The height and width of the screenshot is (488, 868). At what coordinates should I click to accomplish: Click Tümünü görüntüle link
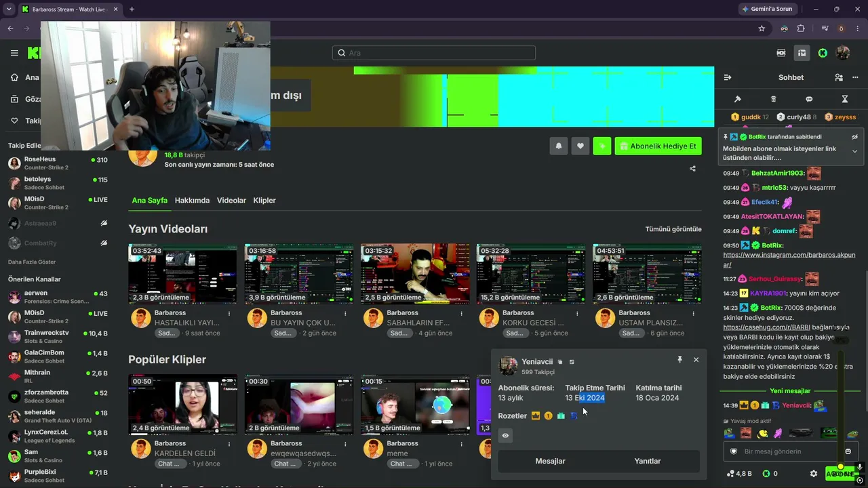coord(673,229)
